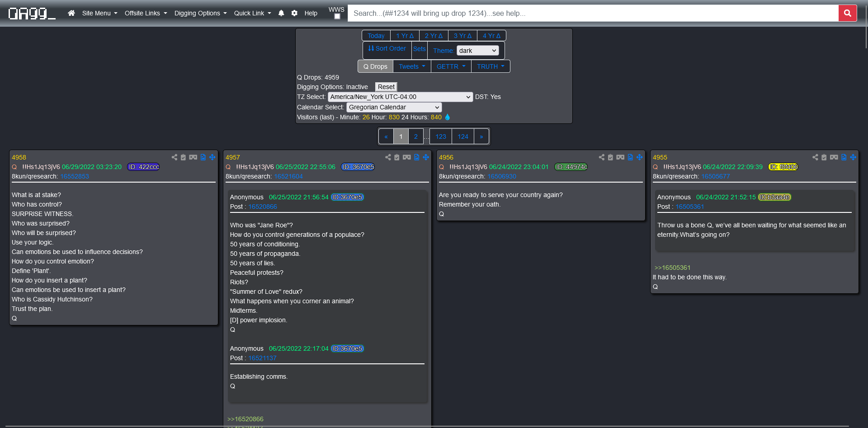
Task: Click the move arrows icon on drop 4957
Action: coord(426,157)
